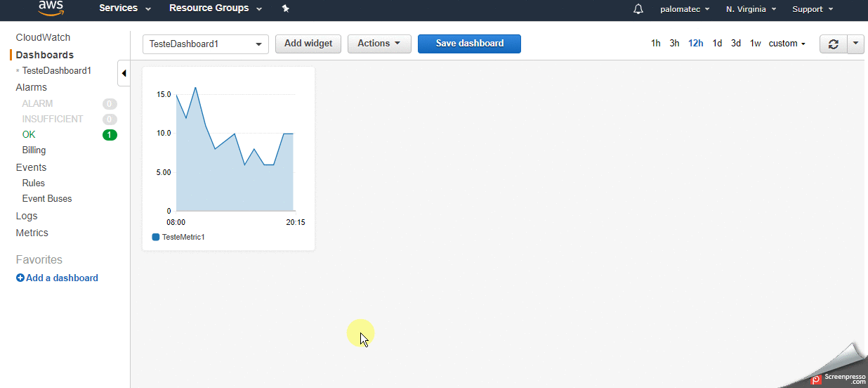This screenshot has width=868, height=388.
Task: Click the INSUFFICIENT count badge showing 0
Action: point(110,119)
